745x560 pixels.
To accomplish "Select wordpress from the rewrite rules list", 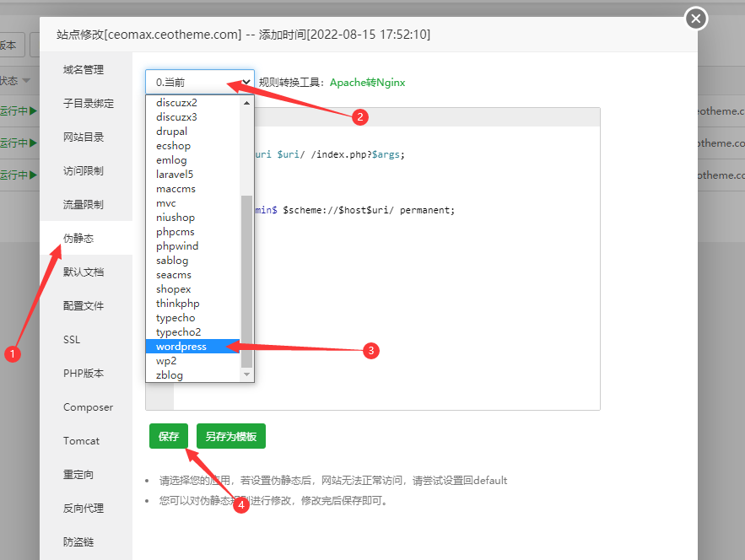I will [x=181, y=346].
